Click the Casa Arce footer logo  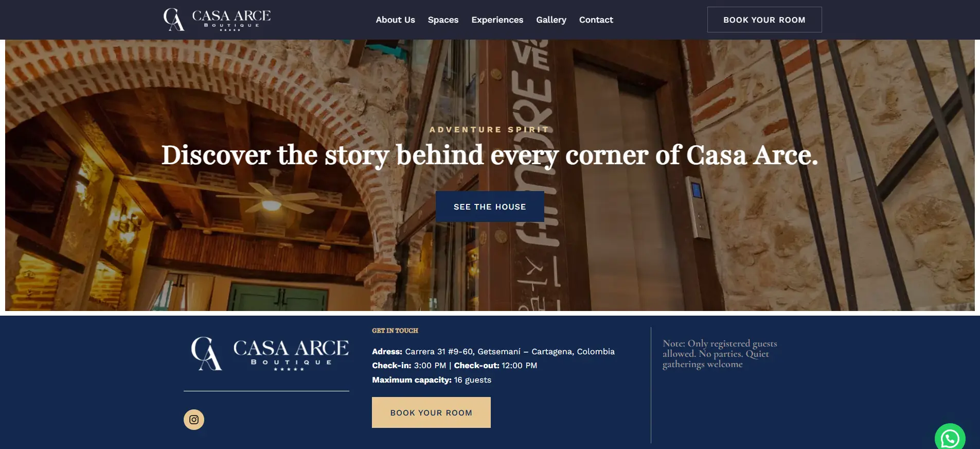[x=270, y=354]
